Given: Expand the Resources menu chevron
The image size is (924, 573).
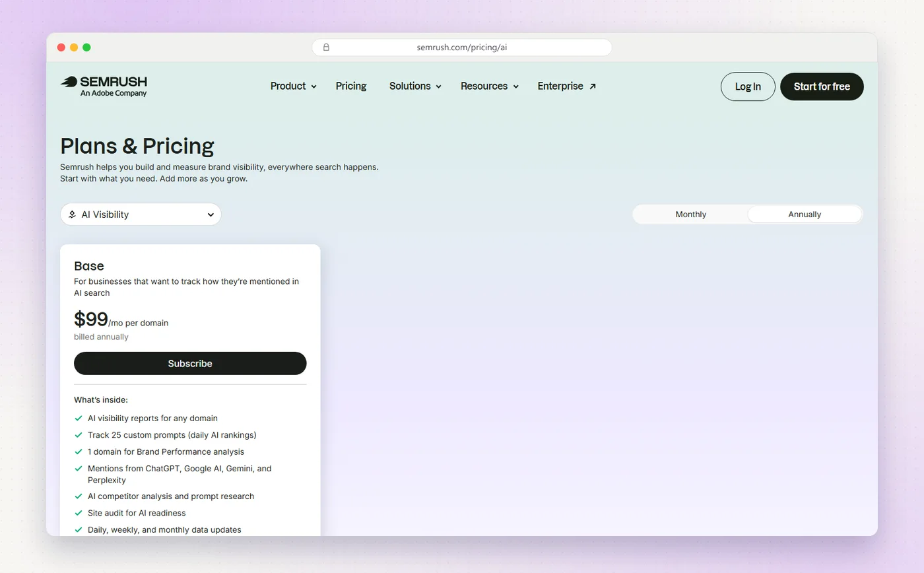Looking at the screenshot, I should [515, 86].
